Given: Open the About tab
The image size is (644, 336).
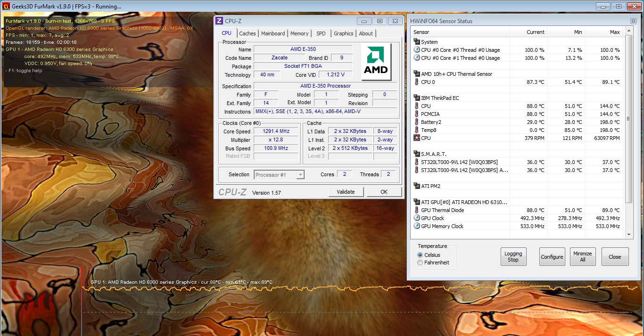Looking at the screenshot, I should pyautogui.click(x=366, y=33).
